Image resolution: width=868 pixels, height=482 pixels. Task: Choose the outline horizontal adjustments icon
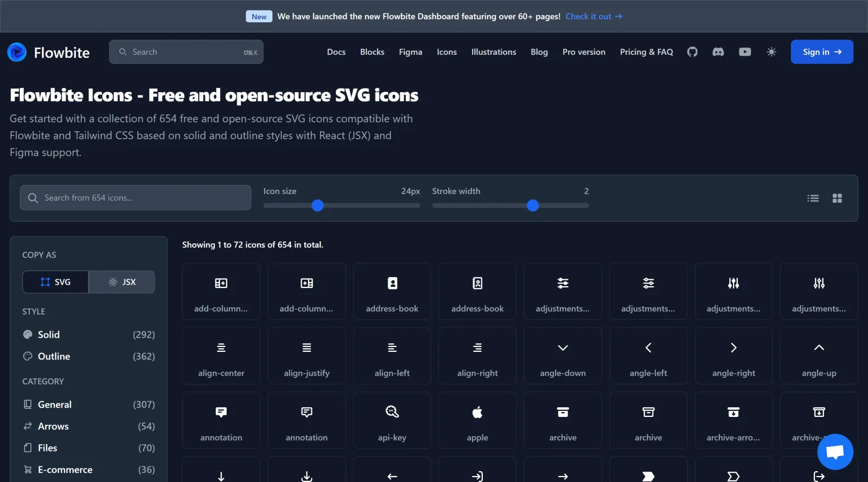point(648,291)
